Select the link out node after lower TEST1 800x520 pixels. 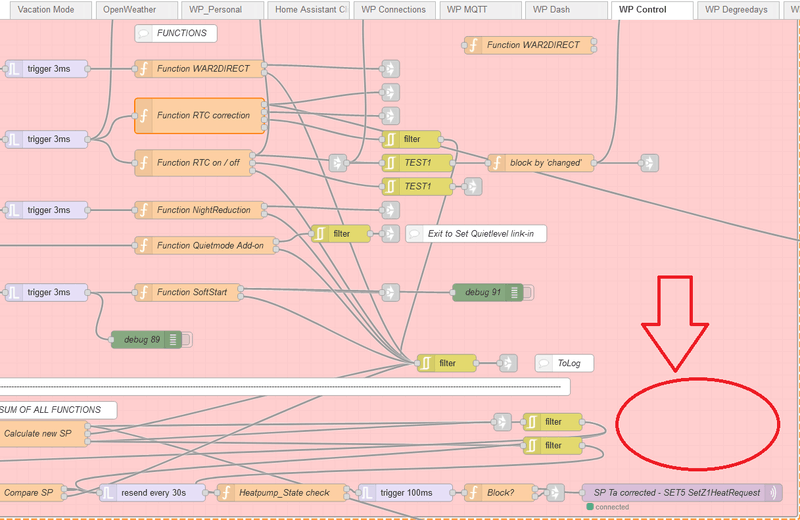click(x=473, y=186)
